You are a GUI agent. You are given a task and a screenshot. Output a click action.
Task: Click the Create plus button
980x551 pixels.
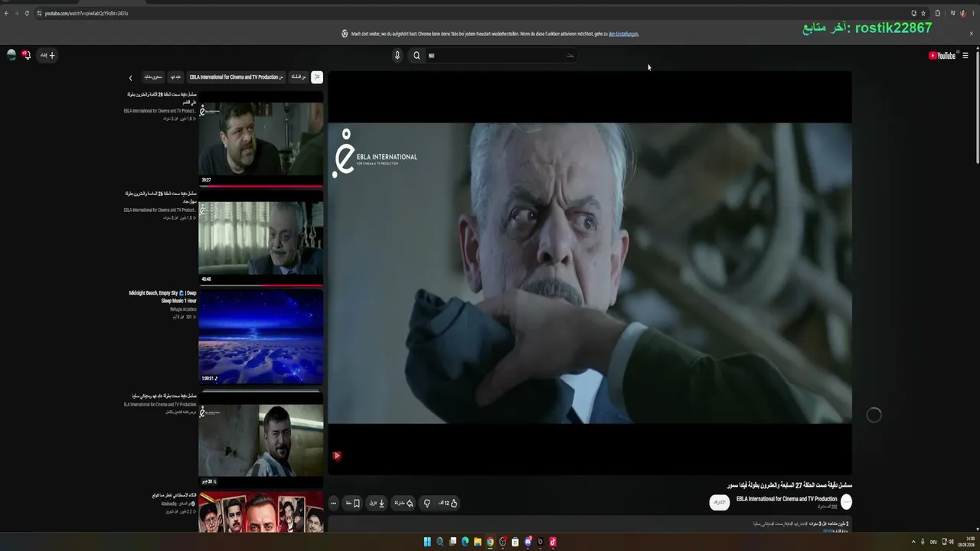point(47,55)
